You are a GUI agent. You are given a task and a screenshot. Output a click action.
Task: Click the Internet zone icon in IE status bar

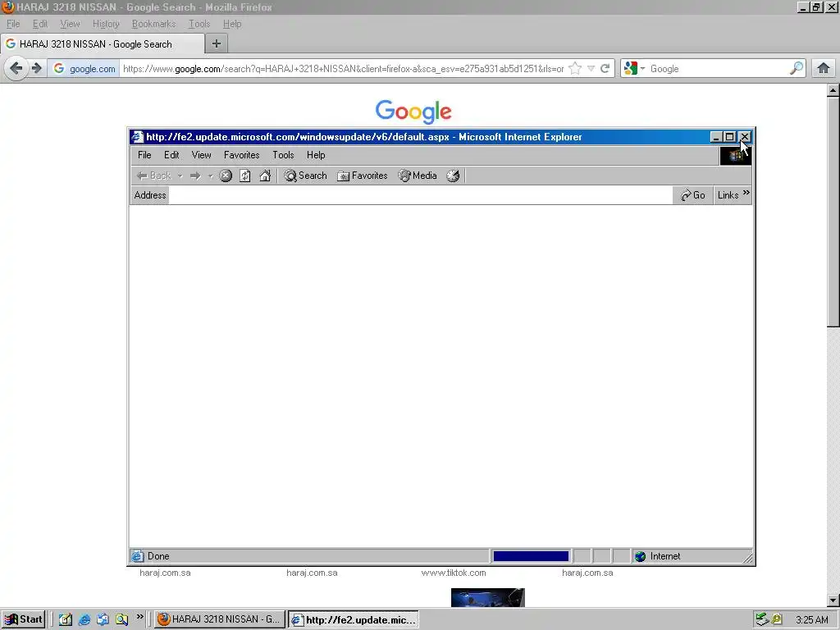(x=640, y=557)
